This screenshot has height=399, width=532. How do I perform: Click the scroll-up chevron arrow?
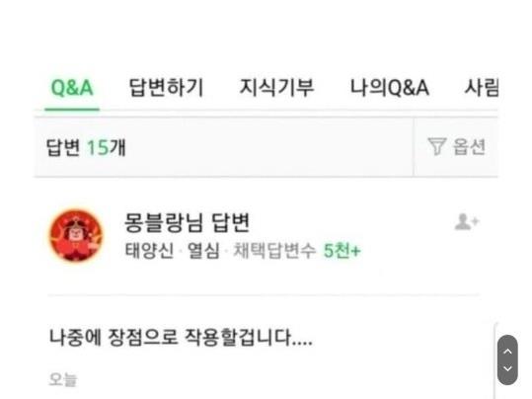[x=507, y=352]
